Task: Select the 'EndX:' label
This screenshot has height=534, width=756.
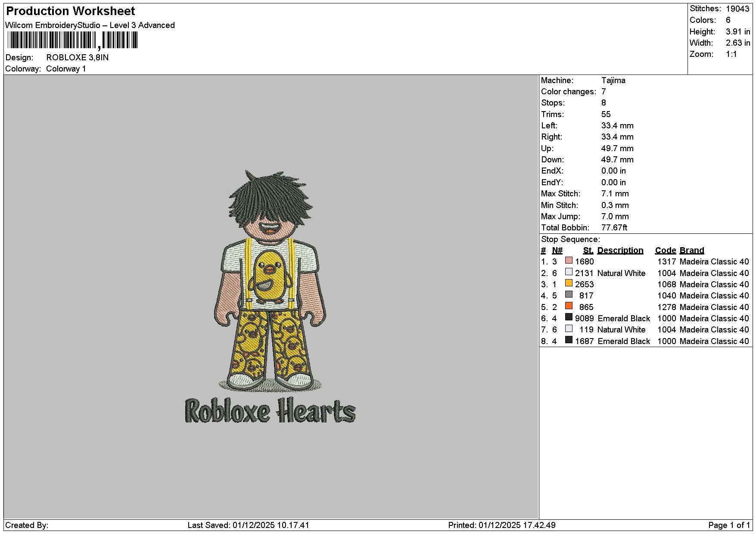Action: [x=552, y=171]
